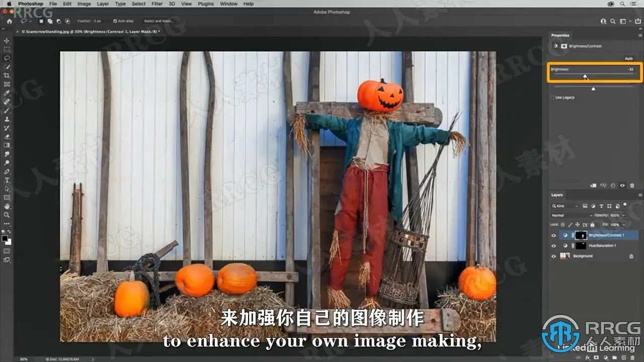644x362 pixels.
Task: Toggle adjustment visibility in Properties panel
Action: 622,186
